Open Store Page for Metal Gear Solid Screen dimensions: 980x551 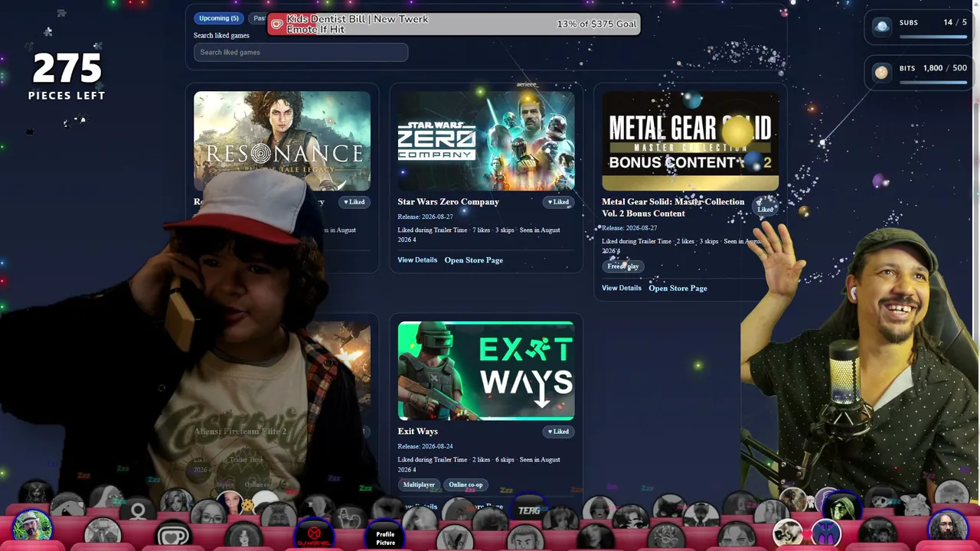678,289
